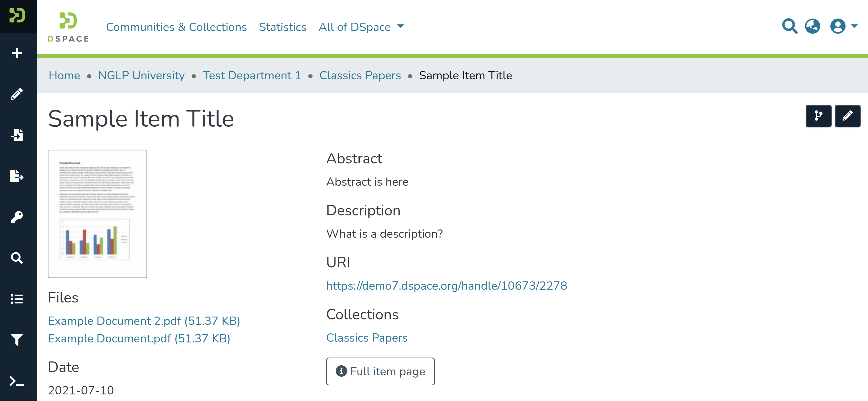This screenshot has width=868, height=401.
Task: Click the plus New icon in sidebar
Action: click(x=17, y=53)
